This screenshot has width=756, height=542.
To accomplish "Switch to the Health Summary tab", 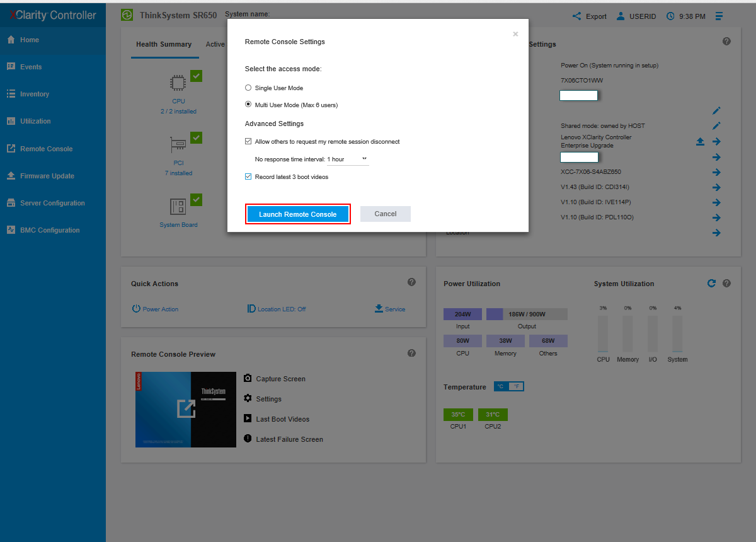I will click(x=164, y=44).
